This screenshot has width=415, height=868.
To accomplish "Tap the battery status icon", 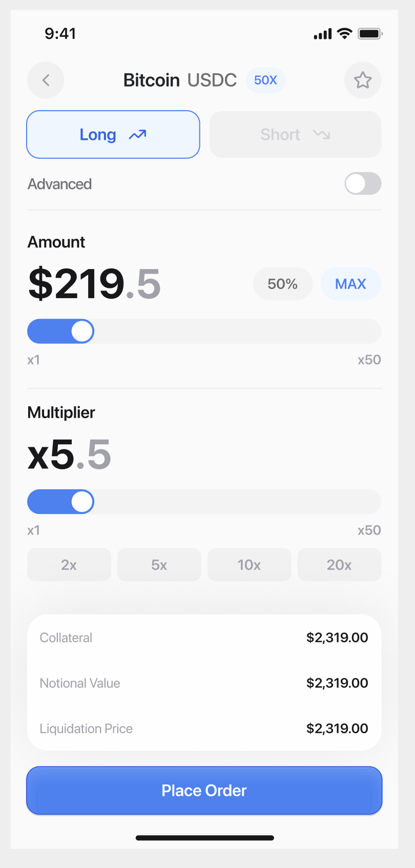I will point(370,34).
